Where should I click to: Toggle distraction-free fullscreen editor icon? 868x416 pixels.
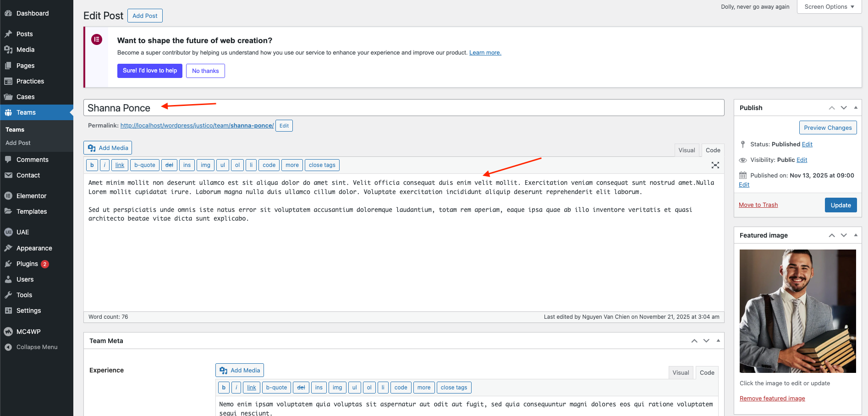tap(715, 165)
